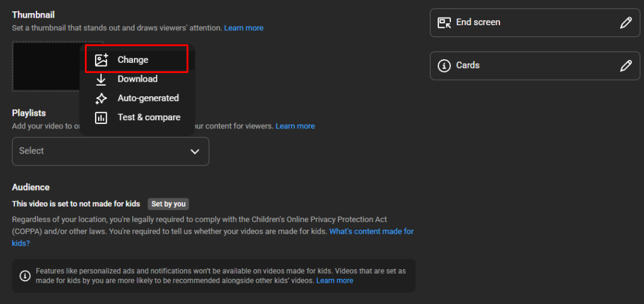The height and width of the screenshot is (304, 644).
Task: Click the Cards info circle icon
Action: [444, 65]
